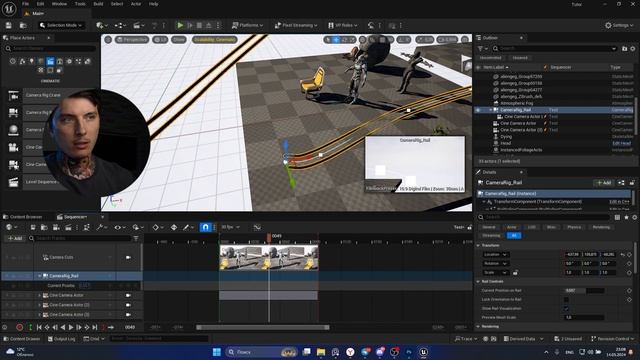Select Atmospheric Fog in Outliner
The width and height of the screenshot is (640, 360).
pyautogui.click(x=516, y=103)
